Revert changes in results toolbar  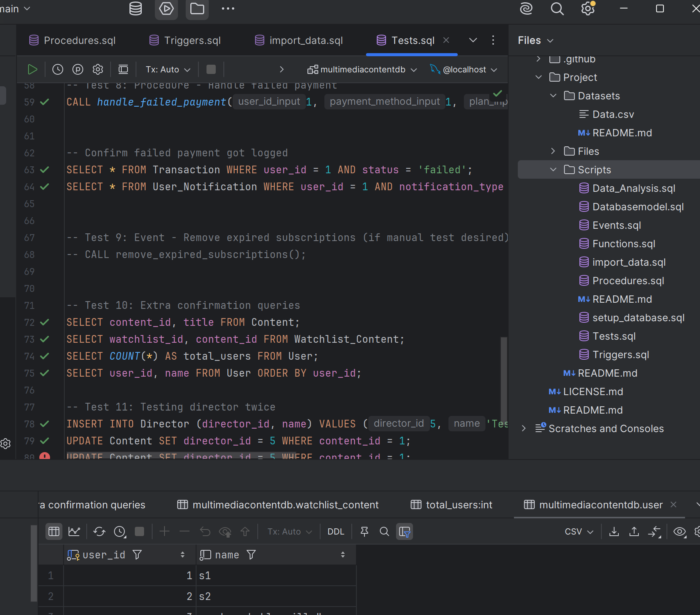click(205, 532)
